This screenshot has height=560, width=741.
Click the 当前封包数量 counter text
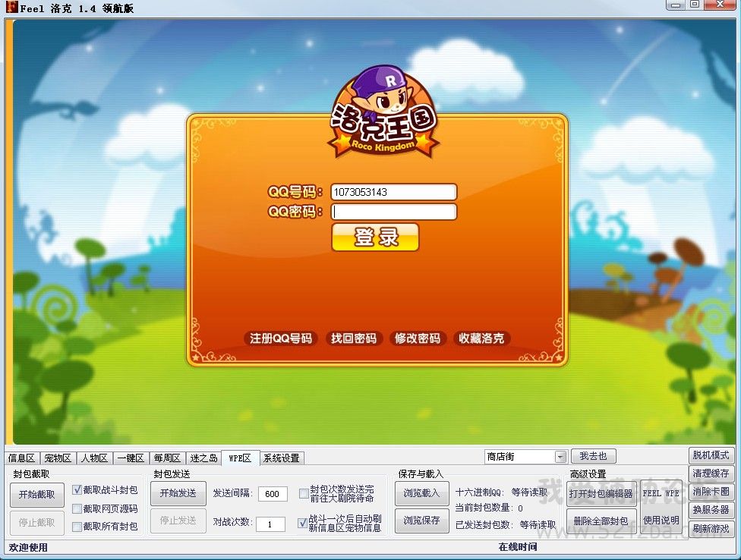coord(489,508)
